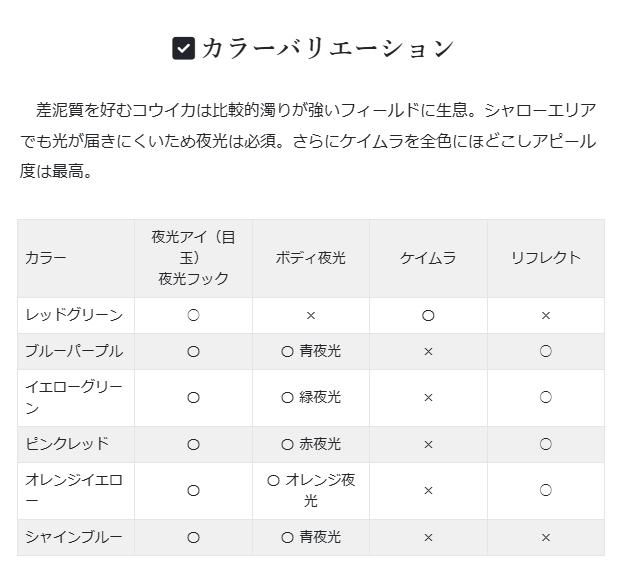620x575 pixels.
Task: Click the ケイムラ circle mark for レッドグリーン
Action: point(428,315)
